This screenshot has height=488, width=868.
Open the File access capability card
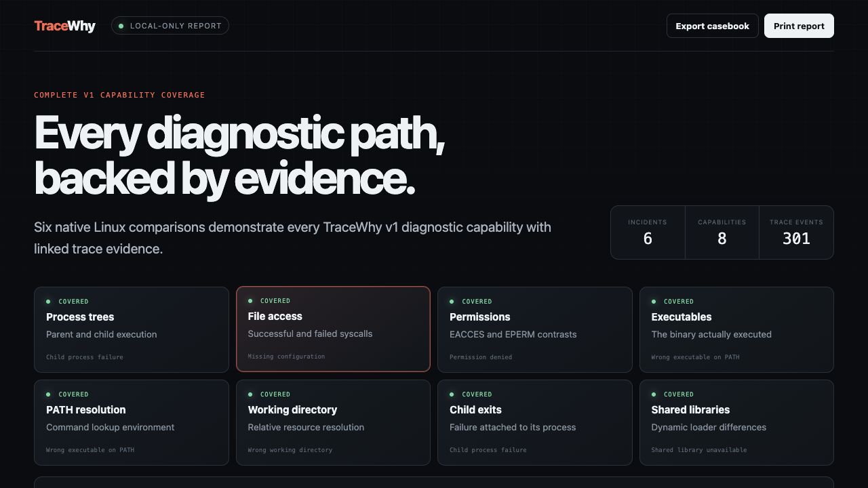pyautogui.click(x=333, y=329)
